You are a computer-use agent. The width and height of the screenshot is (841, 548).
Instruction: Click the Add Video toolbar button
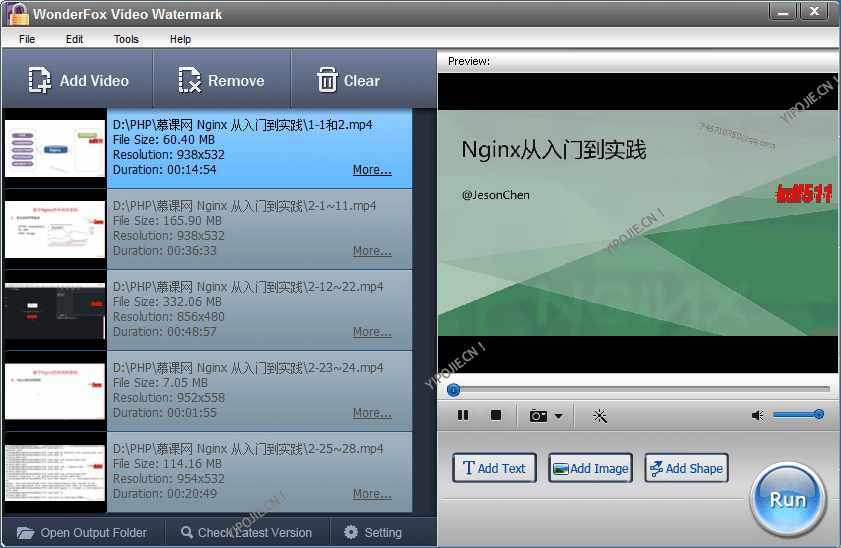click(78, 81)
